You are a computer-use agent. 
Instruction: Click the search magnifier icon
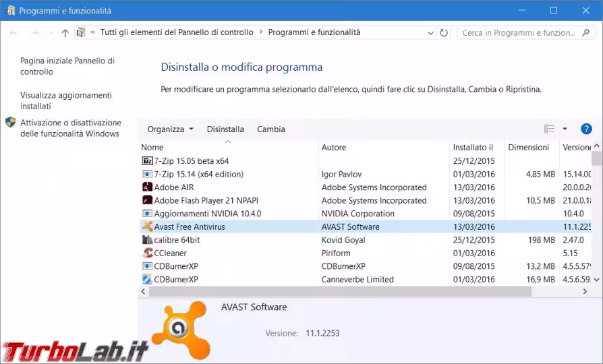585,32
